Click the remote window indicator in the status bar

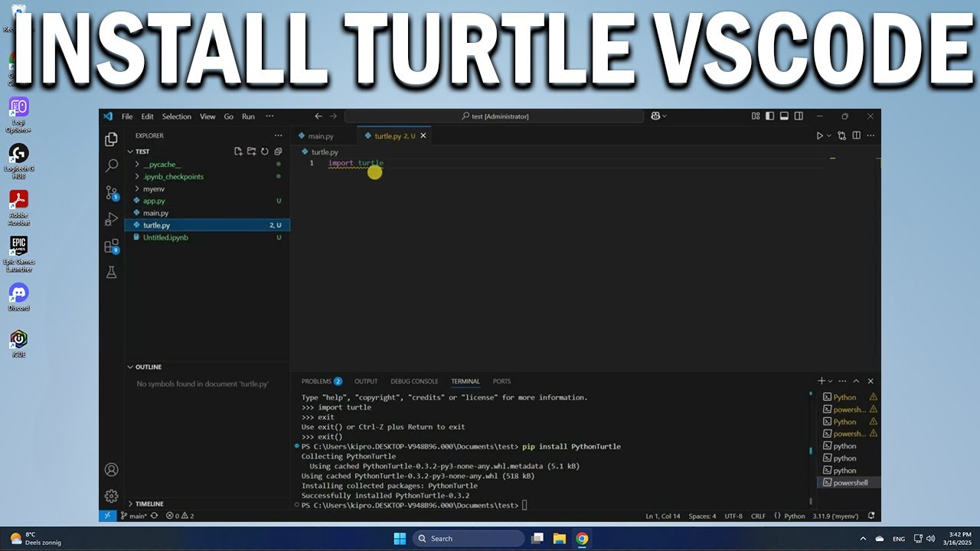click(x=107, y=516)
